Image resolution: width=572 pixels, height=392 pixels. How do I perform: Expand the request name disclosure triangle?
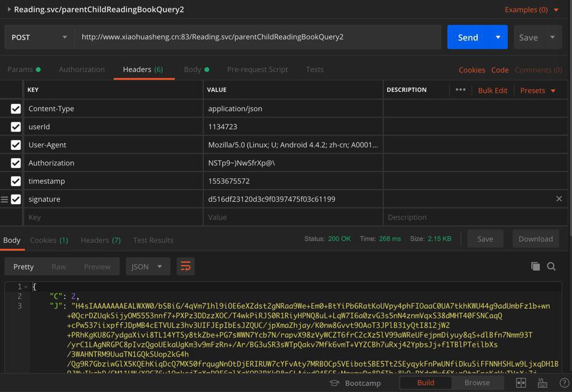[9, 9]
